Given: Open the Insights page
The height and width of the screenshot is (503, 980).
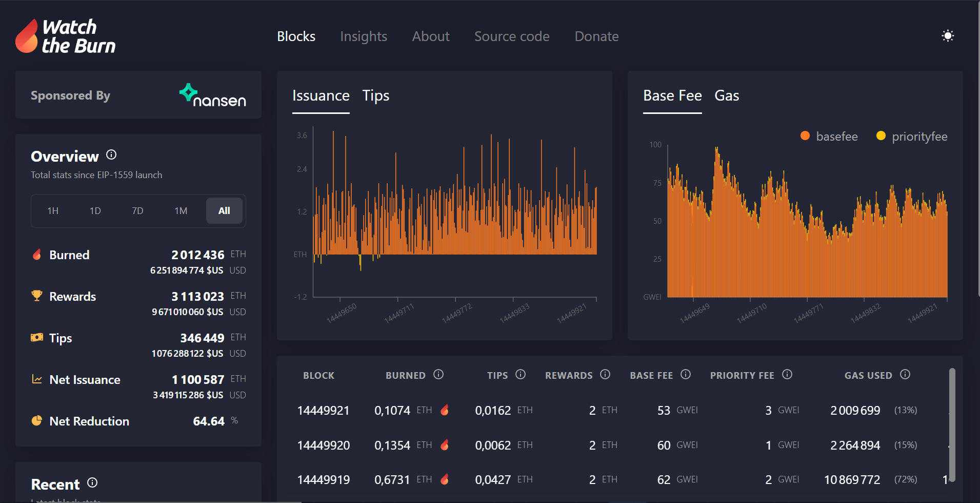Looking at the screenshot, I should click(x=364, y=36).
